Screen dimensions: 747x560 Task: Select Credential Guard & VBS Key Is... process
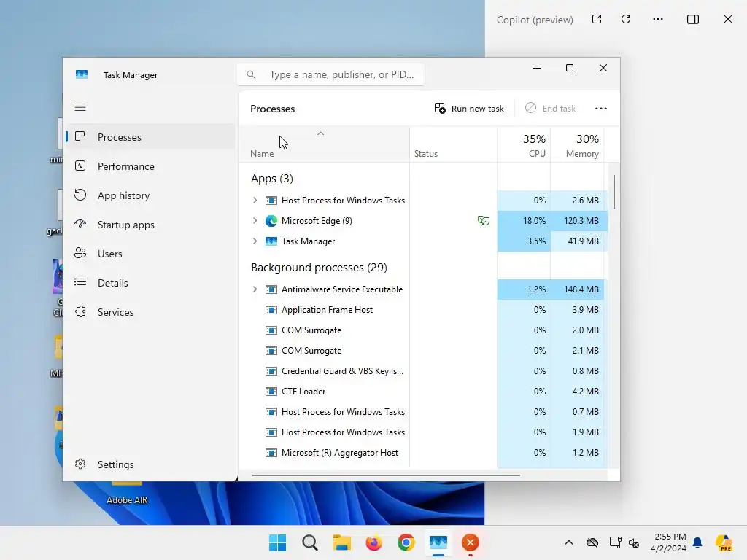[x=423, y=371]
